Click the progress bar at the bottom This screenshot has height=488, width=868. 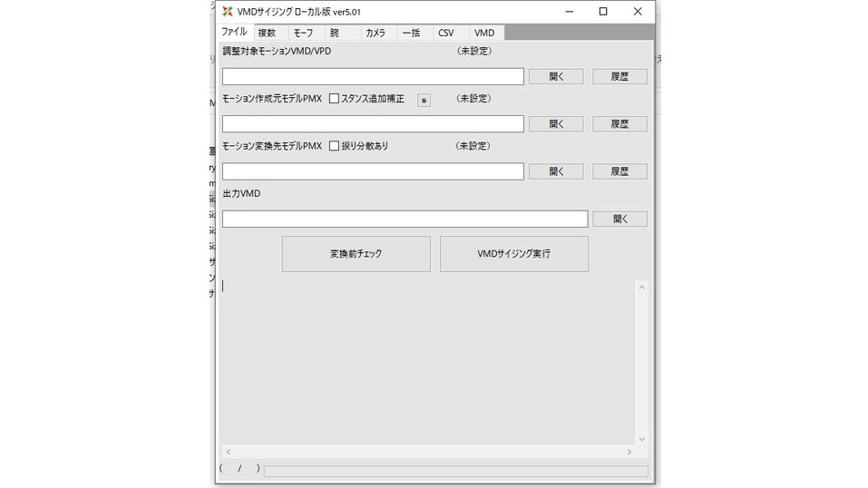(x=455, y=471)
